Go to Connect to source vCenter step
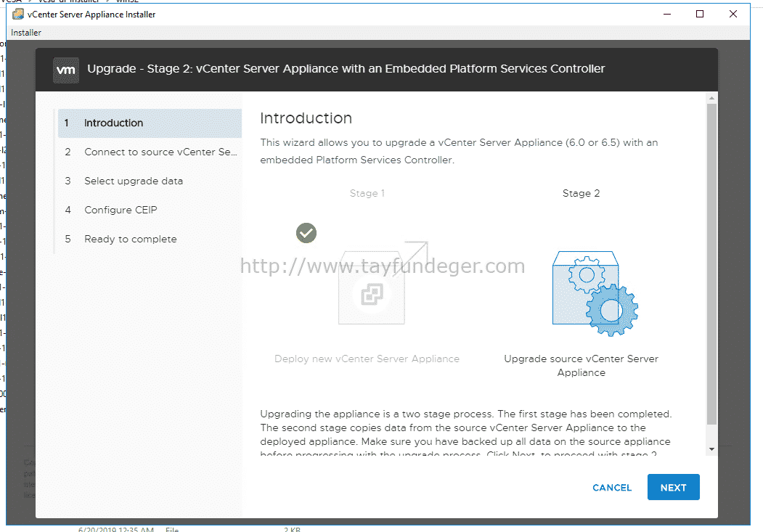763x532 pixels. (x=150, y=152)
